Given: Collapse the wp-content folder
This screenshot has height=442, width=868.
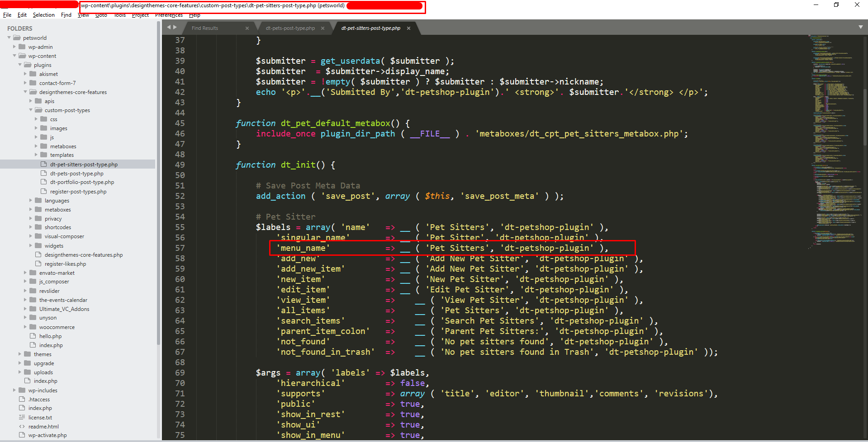Looking at the screenshot, I should click(14, 56).
